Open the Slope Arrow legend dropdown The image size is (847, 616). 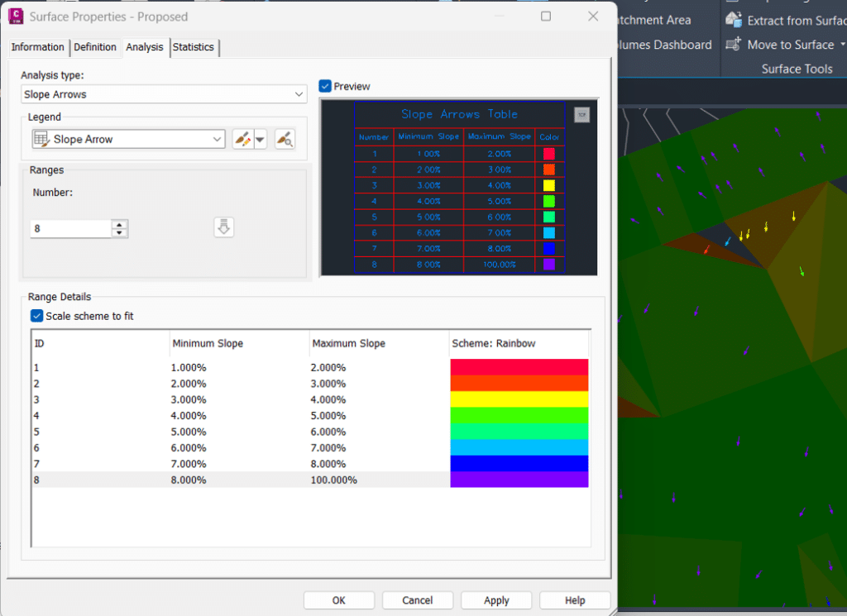point(218,139)
